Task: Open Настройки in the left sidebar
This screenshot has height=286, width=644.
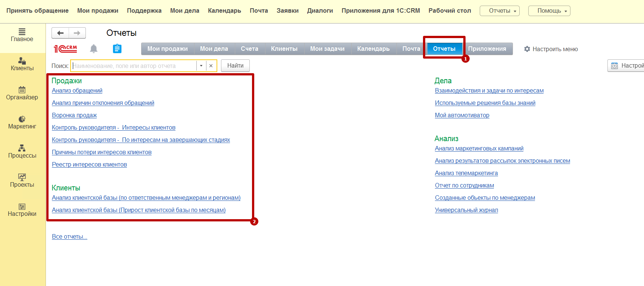Action: [22, 209]
